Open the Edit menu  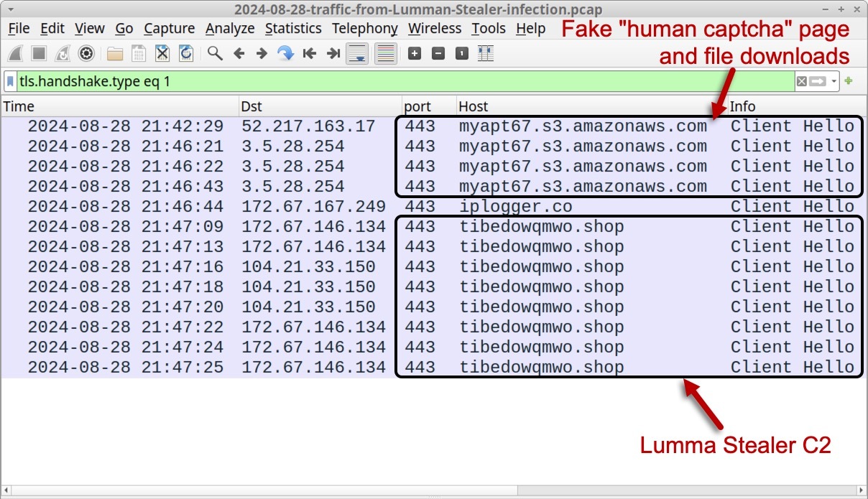click(x=52, y=29)
